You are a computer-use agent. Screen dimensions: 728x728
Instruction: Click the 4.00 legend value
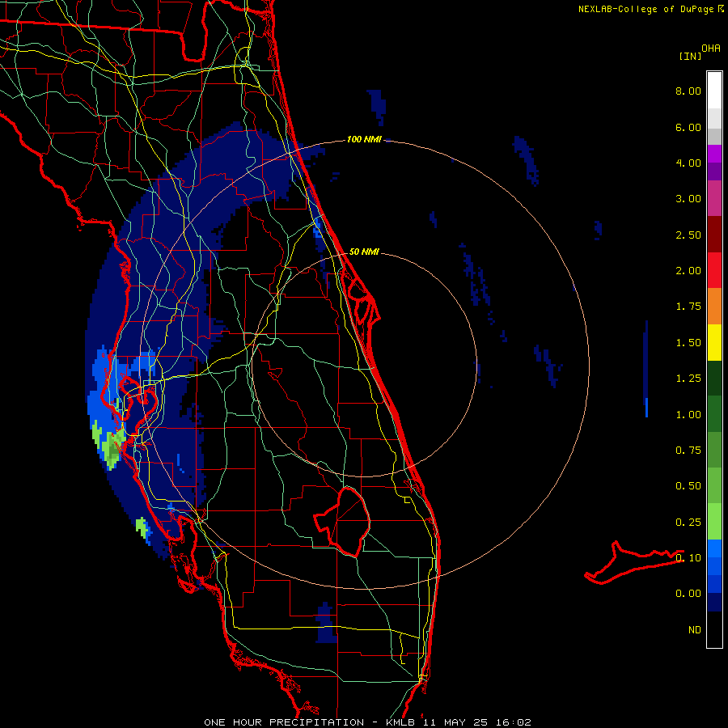tap(688, 163)
